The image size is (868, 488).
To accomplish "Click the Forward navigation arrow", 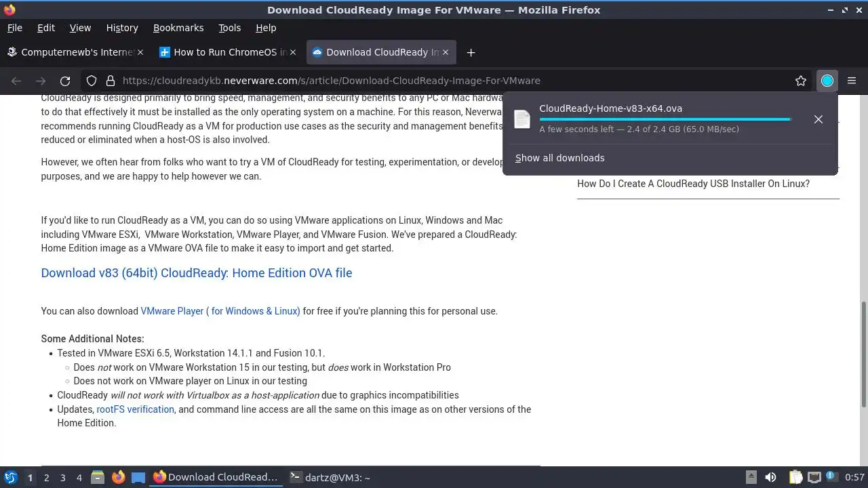I will pyautogui.click(x=41, y=81).
